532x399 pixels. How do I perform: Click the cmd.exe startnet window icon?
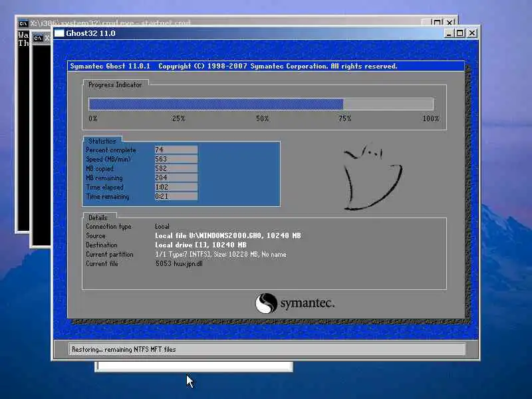(23, 23)
